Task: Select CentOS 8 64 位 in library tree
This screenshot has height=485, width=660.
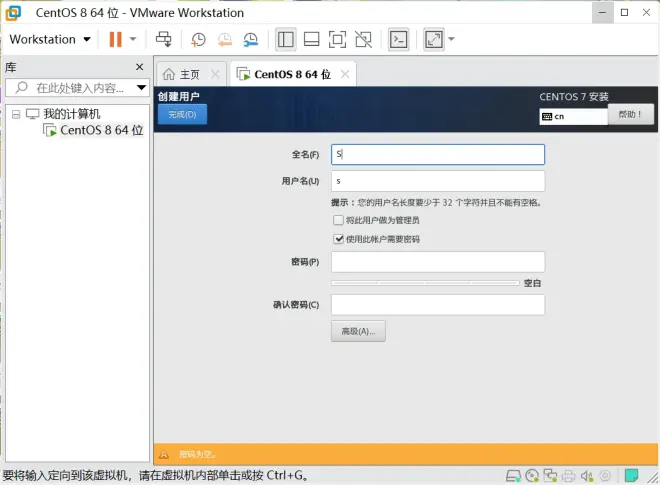Action: (101, 130)
